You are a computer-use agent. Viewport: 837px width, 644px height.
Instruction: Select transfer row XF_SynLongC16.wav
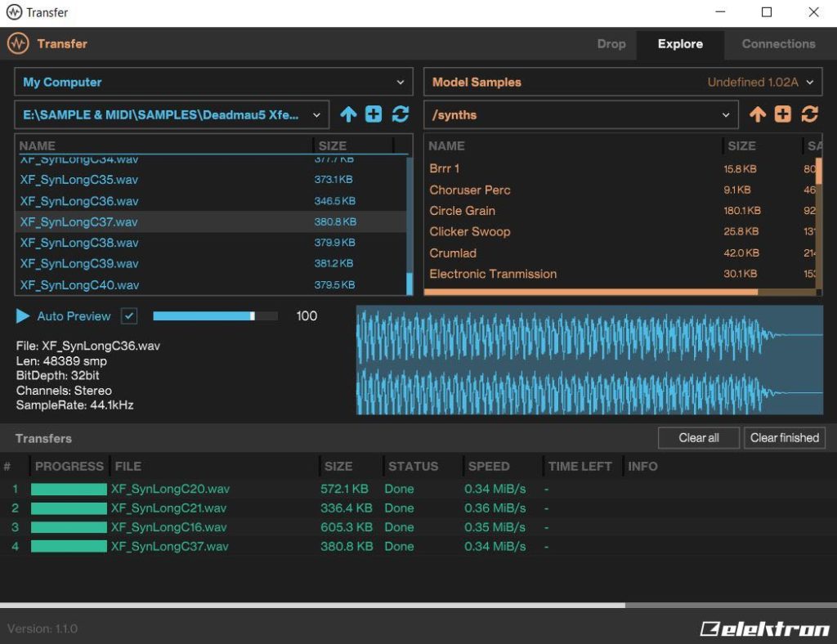[418, 527]
